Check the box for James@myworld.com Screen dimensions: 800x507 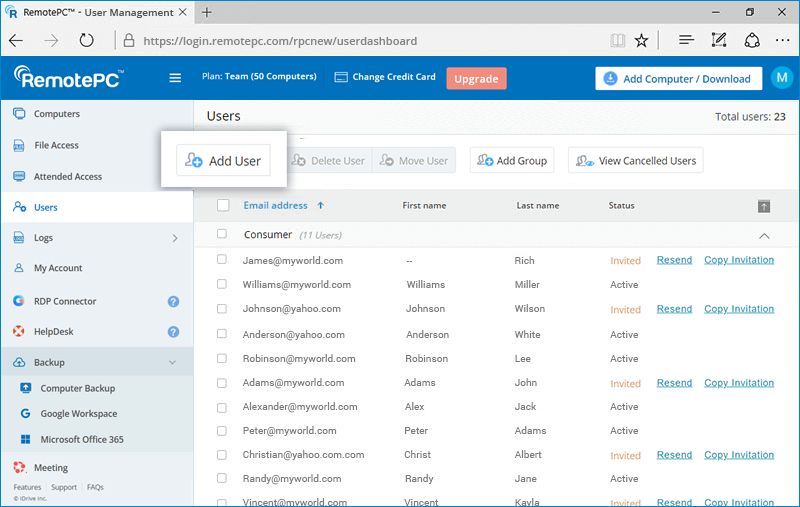point(222,260)
